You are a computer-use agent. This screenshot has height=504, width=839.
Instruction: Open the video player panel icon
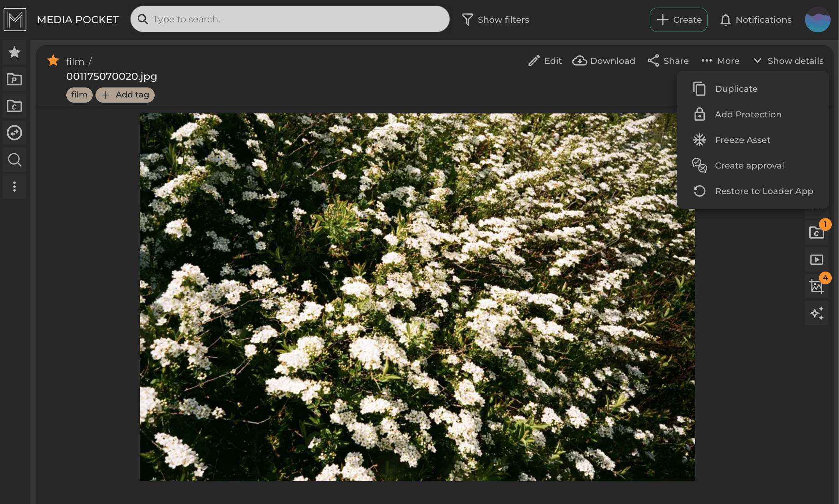(x=816, y=260)
